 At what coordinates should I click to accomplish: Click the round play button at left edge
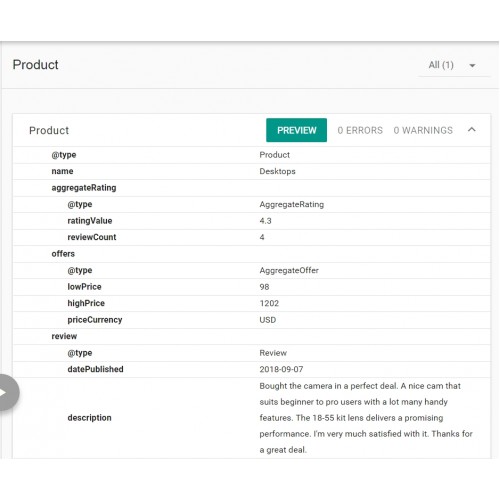[x=7, y=392]
